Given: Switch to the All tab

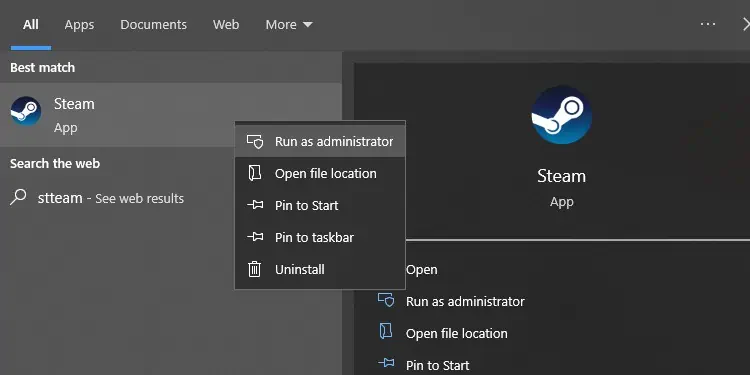Looking at the screenshot, I should click(x=31, y=24).
